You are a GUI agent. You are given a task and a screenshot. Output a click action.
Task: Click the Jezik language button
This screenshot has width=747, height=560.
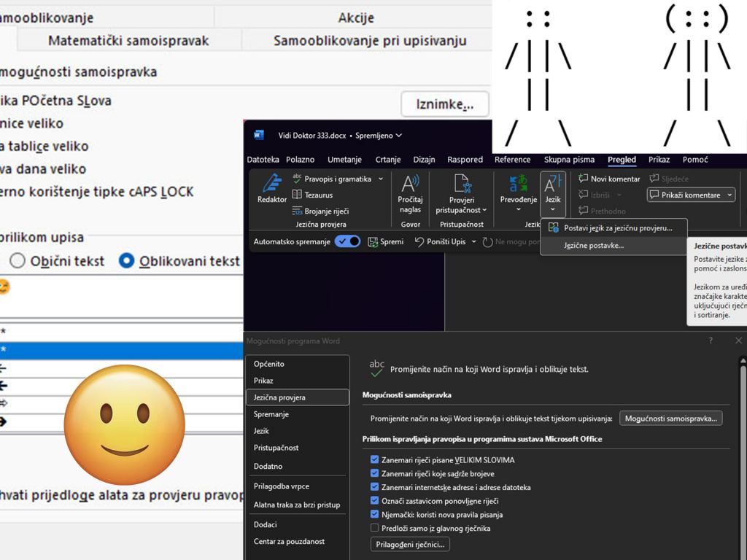point(553,193)
